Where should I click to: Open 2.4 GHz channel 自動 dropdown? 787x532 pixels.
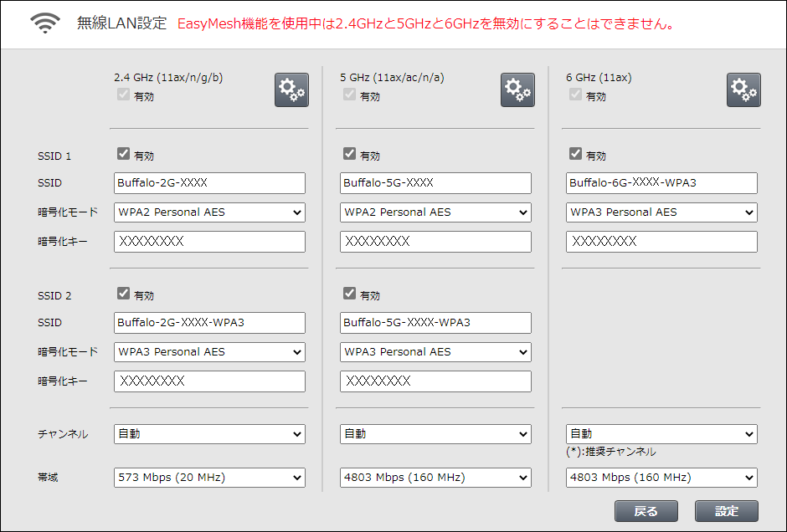(x=209, y=434)
